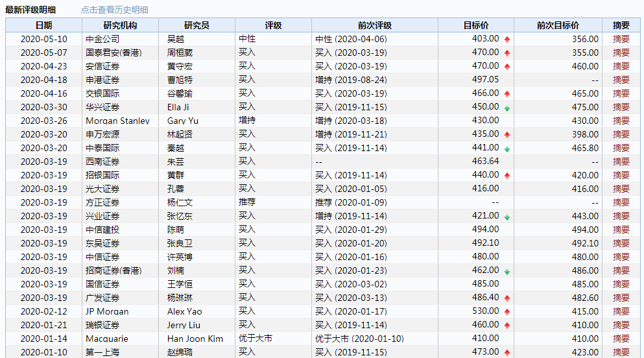Select the date cell 2020-02-12
644x358 pixels.
44,311
